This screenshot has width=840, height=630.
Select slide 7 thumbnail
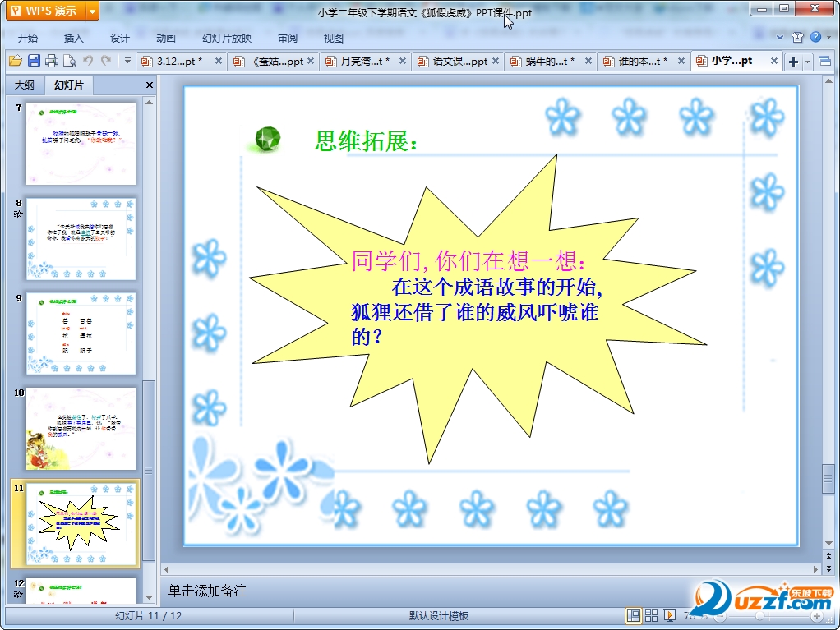pos(81,144)
